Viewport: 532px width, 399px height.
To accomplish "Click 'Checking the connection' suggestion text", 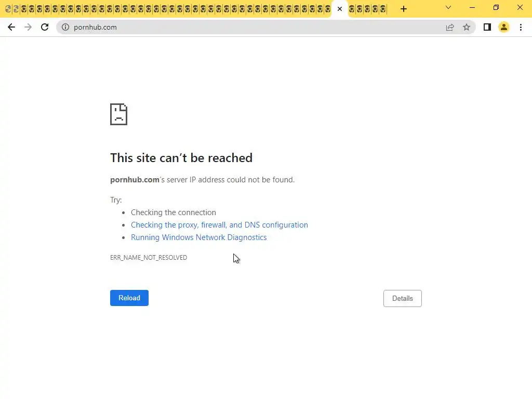I will point(174,212).
